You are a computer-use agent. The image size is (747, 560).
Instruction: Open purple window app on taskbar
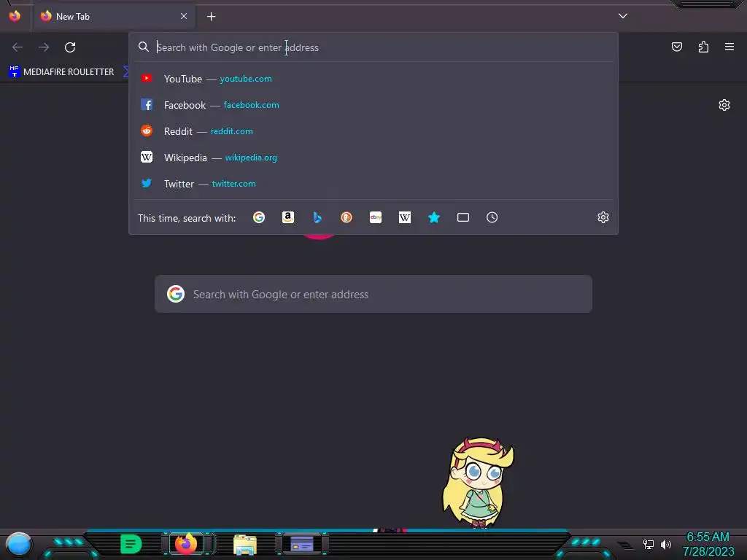tap(301, 544)
